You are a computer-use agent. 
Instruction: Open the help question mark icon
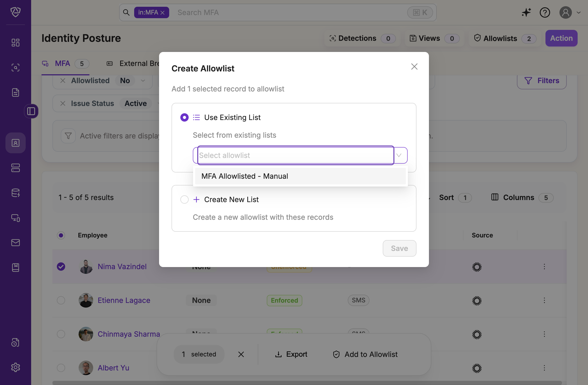[x=545, y=12]
